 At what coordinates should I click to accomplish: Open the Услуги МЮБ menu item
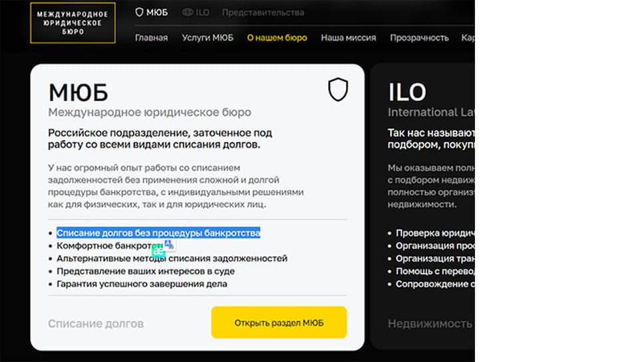[x=208, y=38]
